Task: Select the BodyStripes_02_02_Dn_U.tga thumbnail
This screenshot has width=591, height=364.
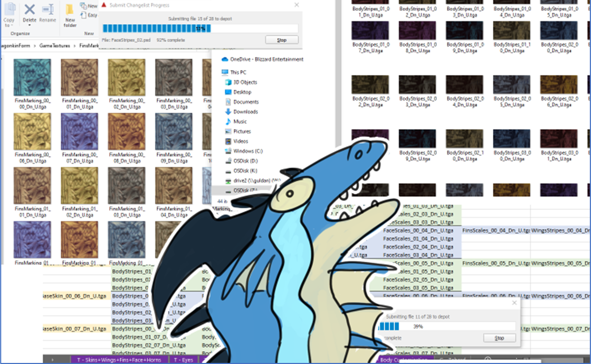Action: click(371, 84)
